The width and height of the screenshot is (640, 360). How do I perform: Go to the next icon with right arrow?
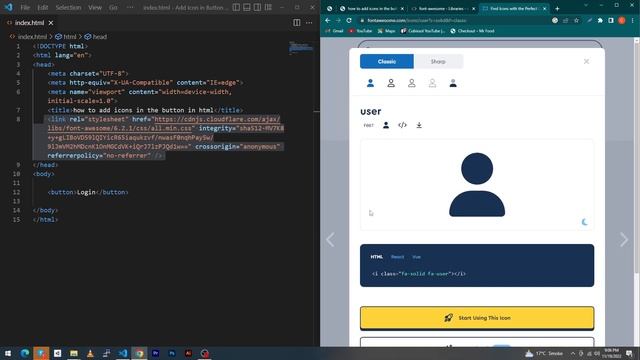click(x=624, y=240)
